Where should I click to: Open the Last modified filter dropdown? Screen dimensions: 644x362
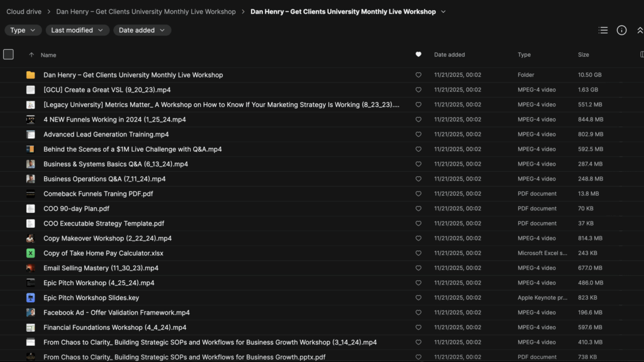click(77, 30)
